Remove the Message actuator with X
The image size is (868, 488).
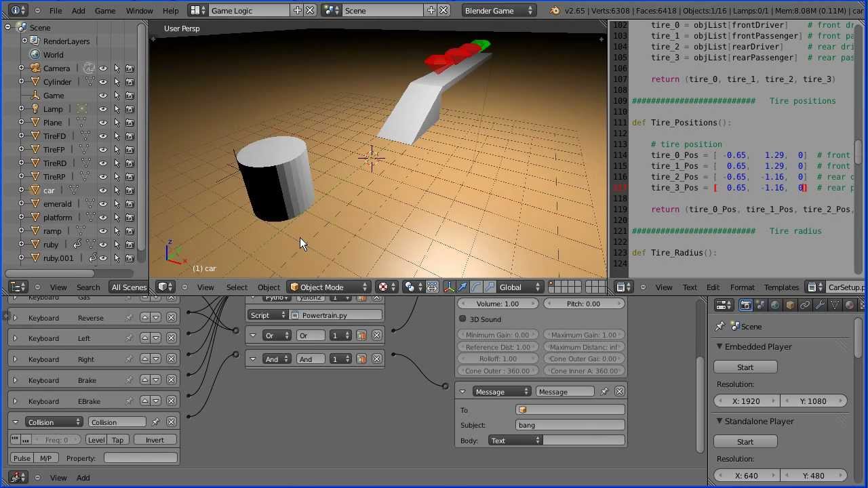coord(619,391)
